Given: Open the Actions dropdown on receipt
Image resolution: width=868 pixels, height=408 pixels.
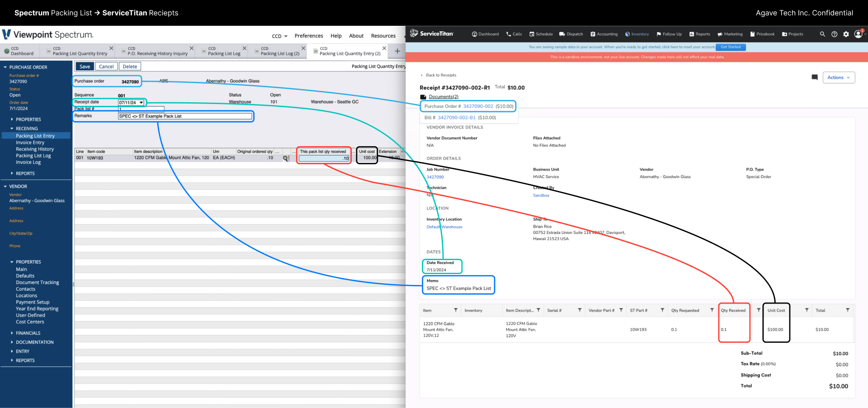Looking at the screenshot, I should coord(839,77).
